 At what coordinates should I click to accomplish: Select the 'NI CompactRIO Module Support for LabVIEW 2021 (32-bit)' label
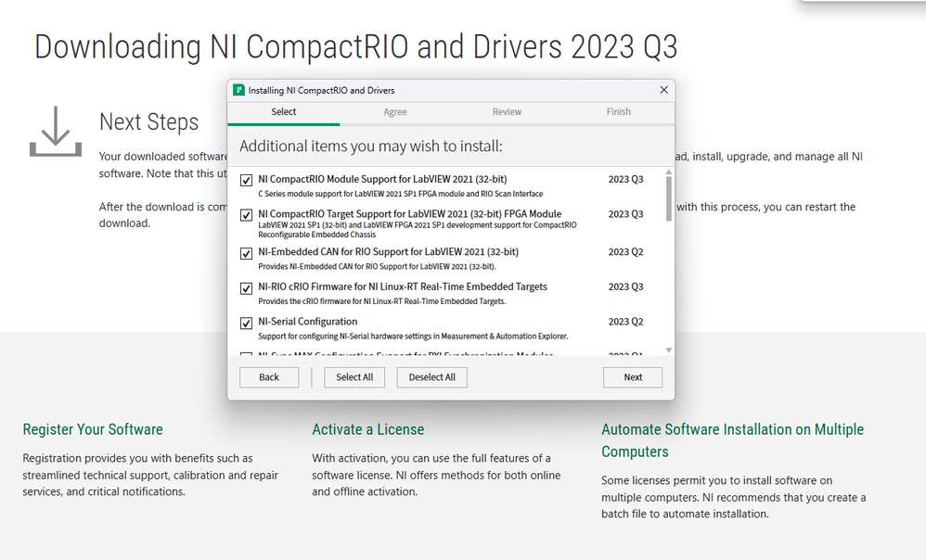pos(382,179)
